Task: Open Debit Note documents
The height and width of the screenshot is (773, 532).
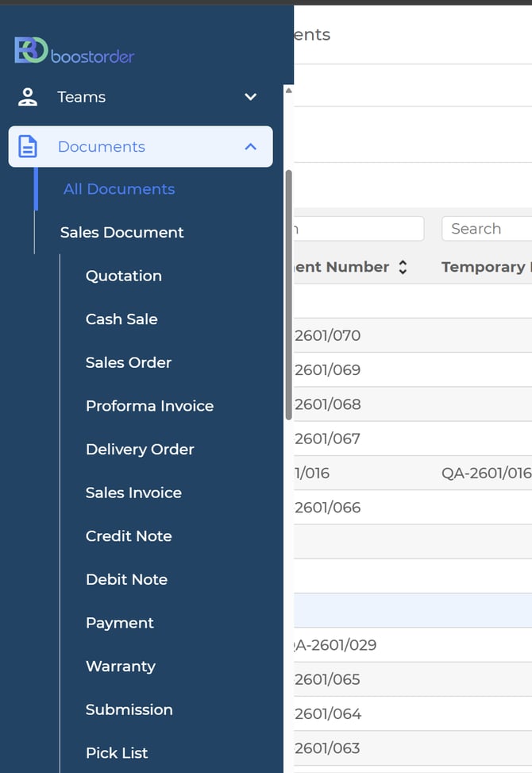Action: point(126,580)
